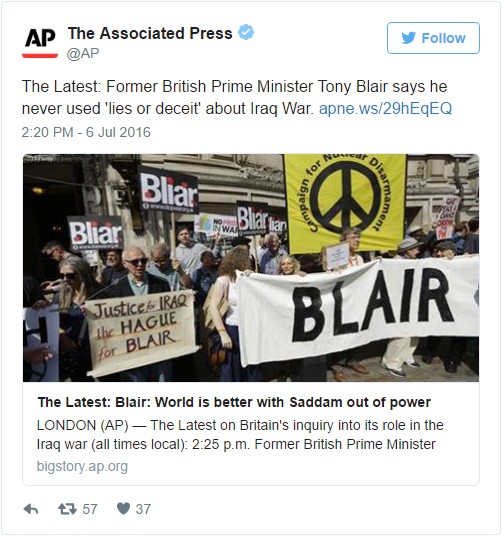Screen dimensions: 503x536
Task: Click the blue verified badge
Action: 246,32
